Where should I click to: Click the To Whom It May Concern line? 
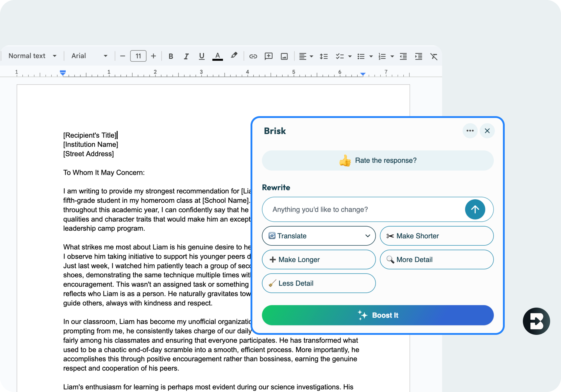tap(104, 173)
